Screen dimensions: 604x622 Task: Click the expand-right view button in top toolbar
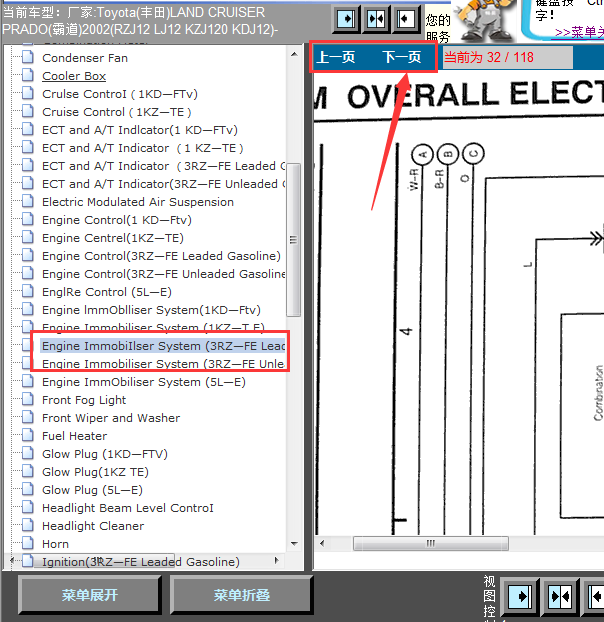point(347,19)
